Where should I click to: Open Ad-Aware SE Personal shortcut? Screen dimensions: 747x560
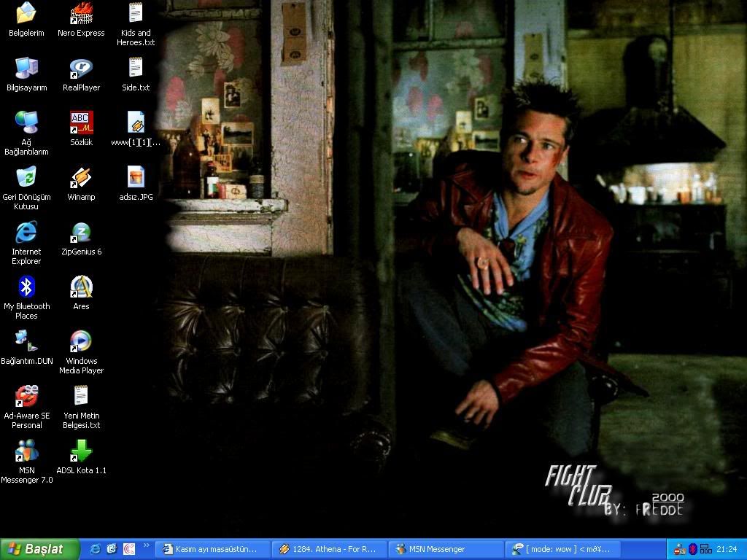pyautogui.click(x=26, y=397)
